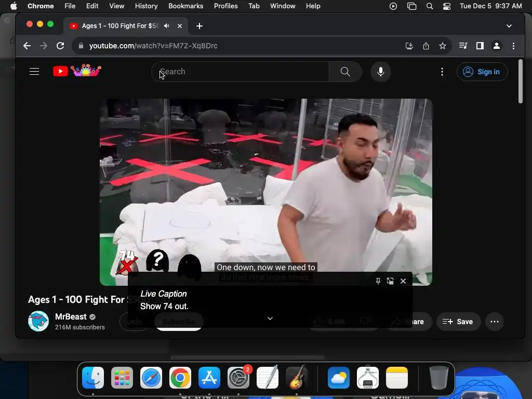Pin the Live Caption window
532x399 pixels.
pos(378,281)
